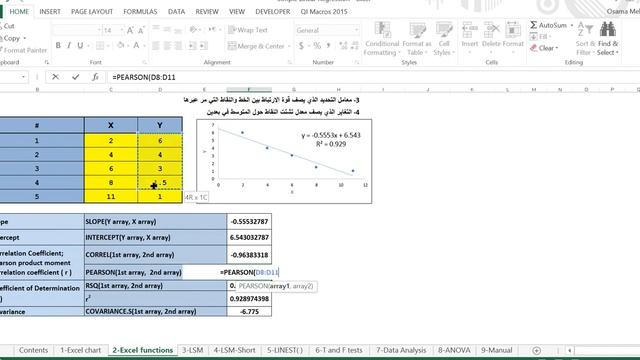Switch to the HOME ribbon tab
The image size is (640, 360).
point(19,11)
